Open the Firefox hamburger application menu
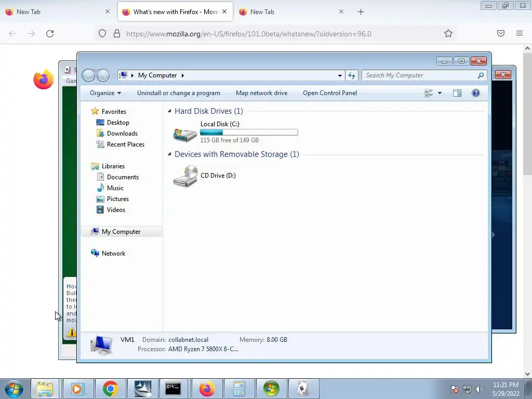Image resolution: width=532 pixels, height=399 pixels. [520, 33]
